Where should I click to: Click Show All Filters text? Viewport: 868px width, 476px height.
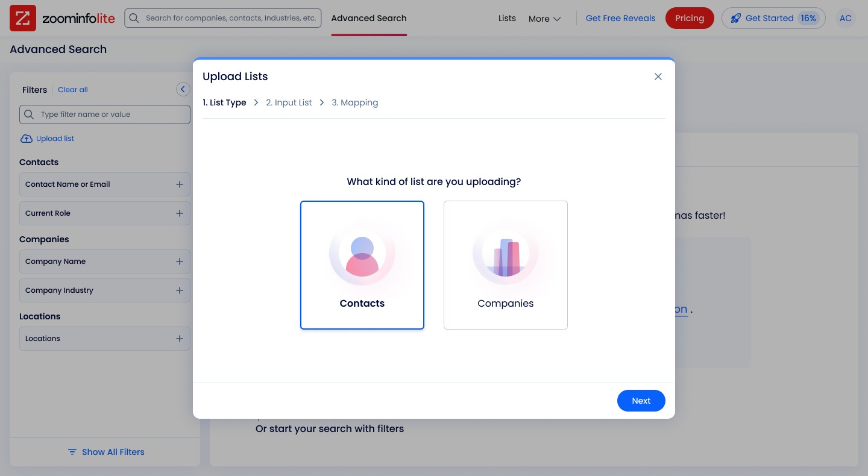[x=113, y=452]
